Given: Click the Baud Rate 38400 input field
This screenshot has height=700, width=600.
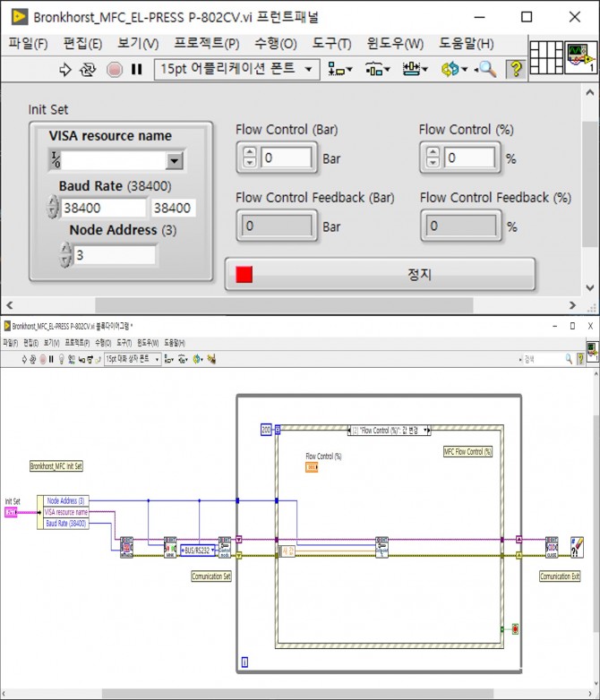Looking at the screenshot, I should coord(104,208).
